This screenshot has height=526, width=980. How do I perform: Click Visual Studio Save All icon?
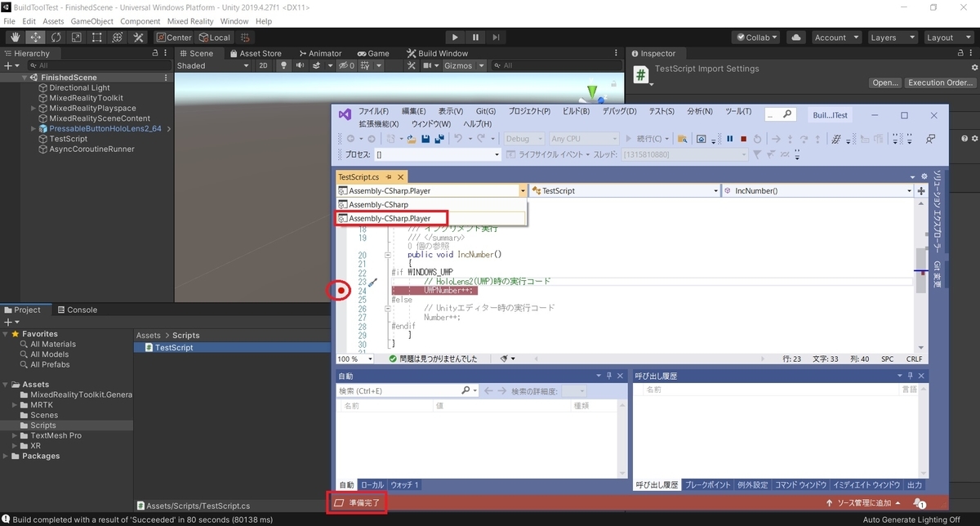point(439,139)
